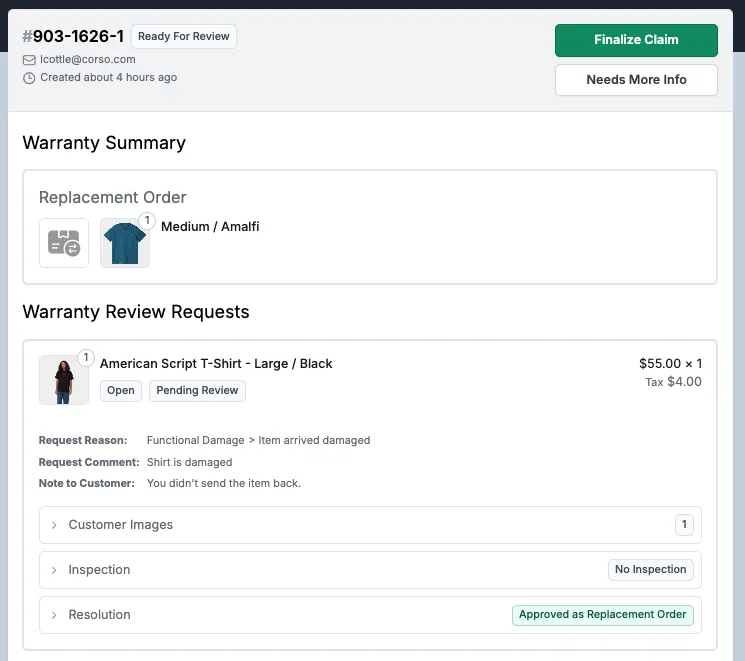Click the quantity badge on teal shirt thumbnail
The image size is (745, 661).
coord(146,221)
